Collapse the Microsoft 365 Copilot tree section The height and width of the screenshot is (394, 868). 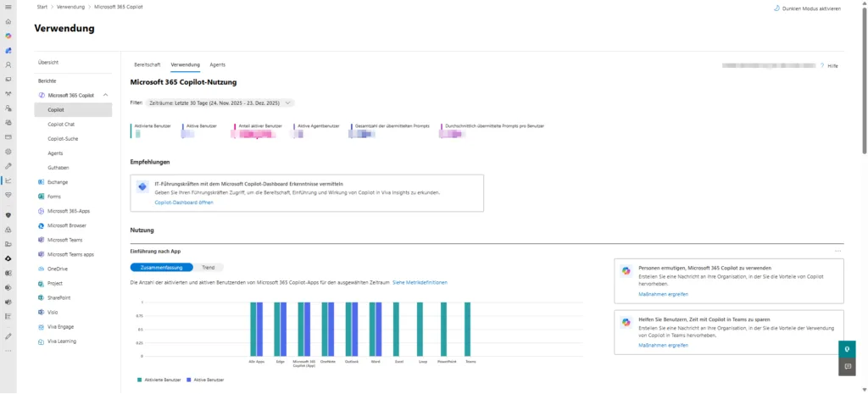[x=105, y=96]
